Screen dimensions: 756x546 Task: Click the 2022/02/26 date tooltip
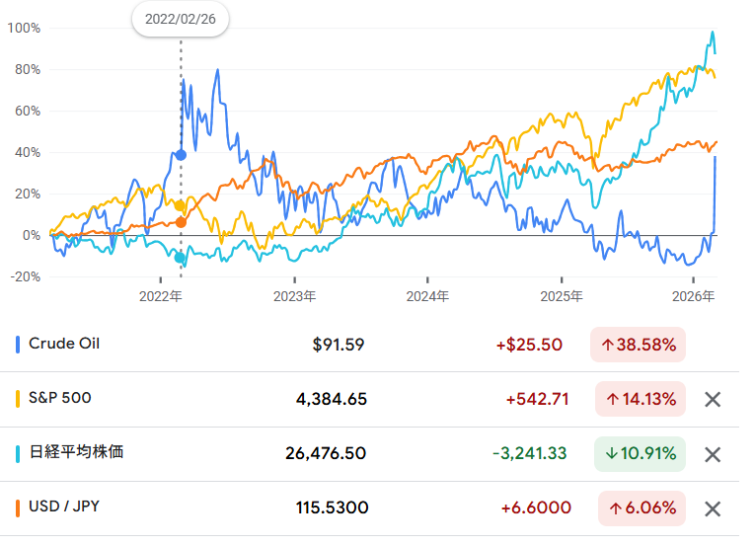click(x=181, y=19)
